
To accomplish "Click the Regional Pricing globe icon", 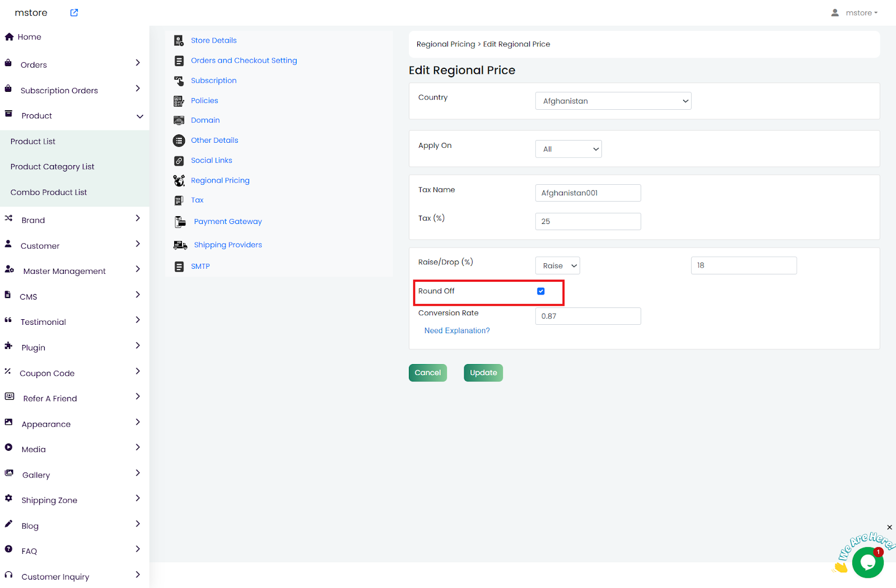I will pos(179,180).
